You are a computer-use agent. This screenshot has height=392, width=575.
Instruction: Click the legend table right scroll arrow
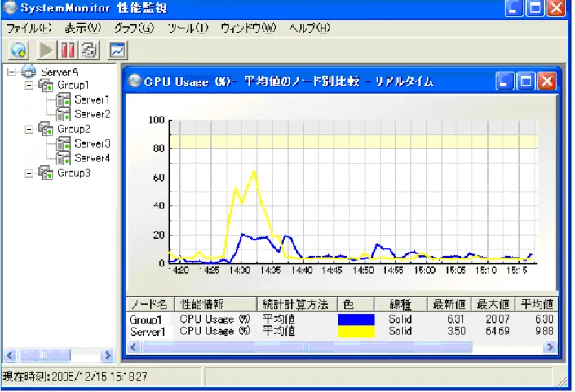click(x=550, y=347)
